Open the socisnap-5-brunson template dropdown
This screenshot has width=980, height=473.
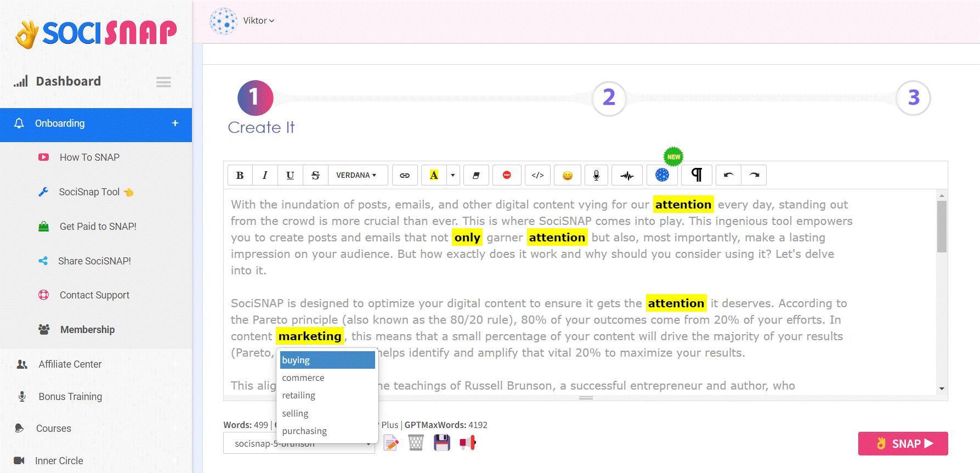[x=299, y=443]
